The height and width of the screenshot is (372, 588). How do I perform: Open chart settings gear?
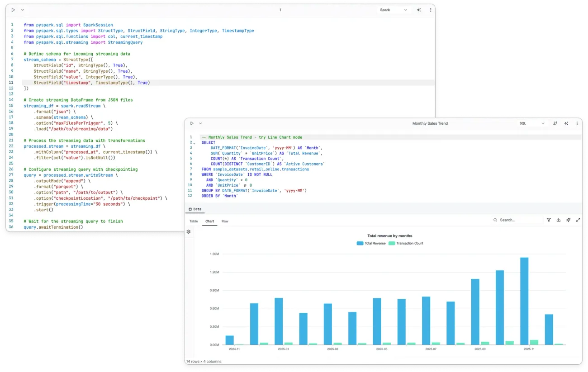pyautogui.click(x=189, y=231)
